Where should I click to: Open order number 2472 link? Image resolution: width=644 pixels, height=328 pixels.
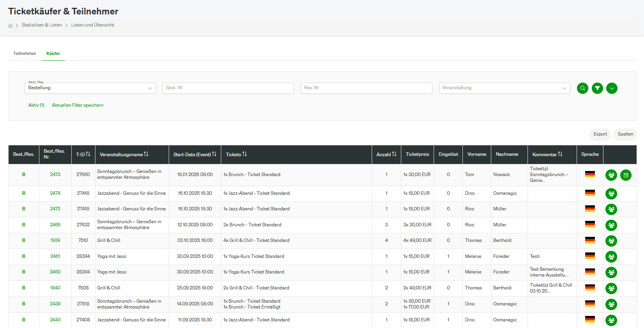(x=55, y=209)
